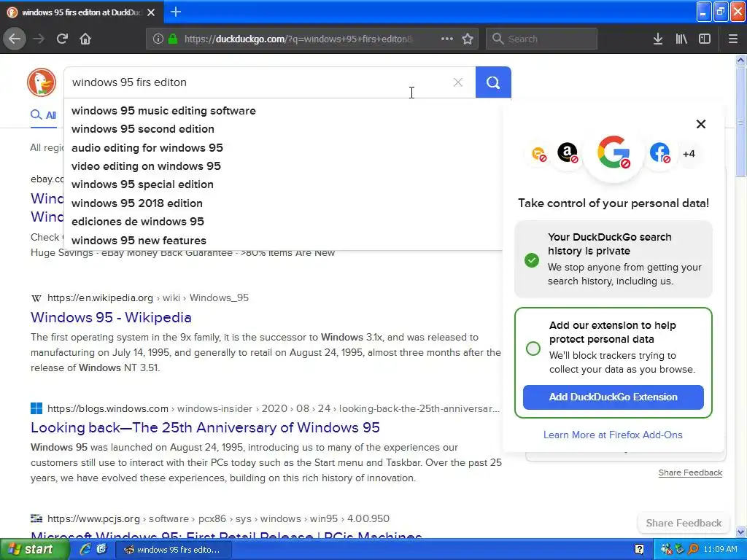Open the en.wikipedia.org result URL
747x560 pixels.
pyautogui.click(x=147, y=298)
